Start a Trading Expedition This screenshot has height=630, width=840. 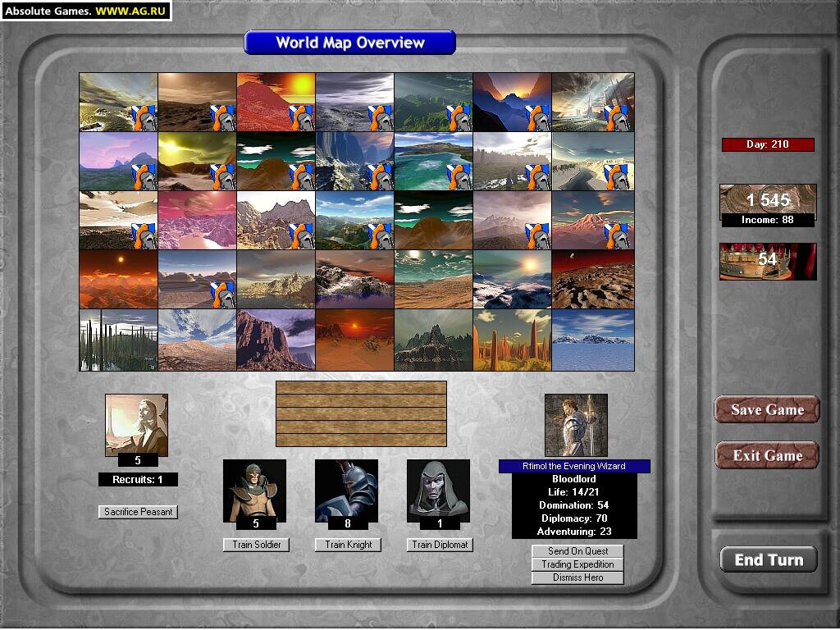pyautogui.click(x=577, y=564)
